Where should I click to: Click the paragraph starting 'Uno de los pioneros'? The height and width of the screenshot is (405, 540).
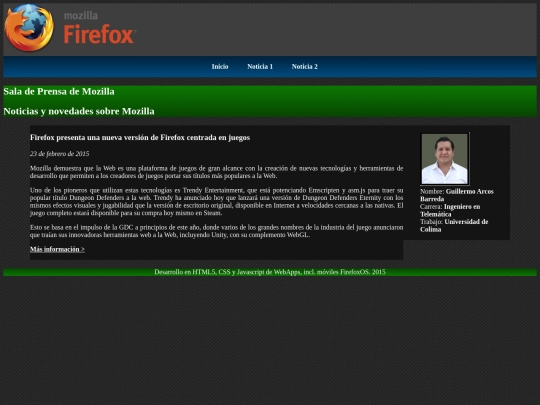point(216,201)
